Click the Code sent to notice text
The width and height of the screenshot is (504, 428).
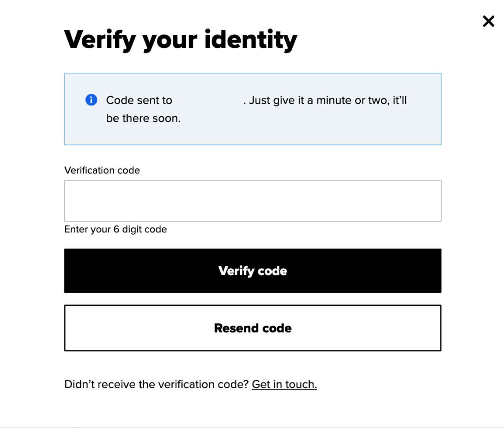pos(139,100)
